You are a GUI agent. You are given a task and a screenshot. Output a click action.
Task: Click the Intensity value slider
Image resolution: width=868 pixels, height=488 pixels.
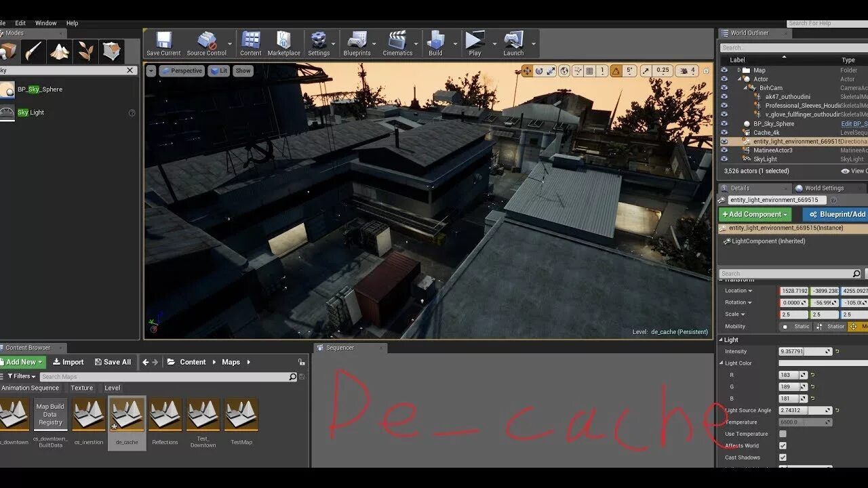pyautogui.click(x=805, y=351)
